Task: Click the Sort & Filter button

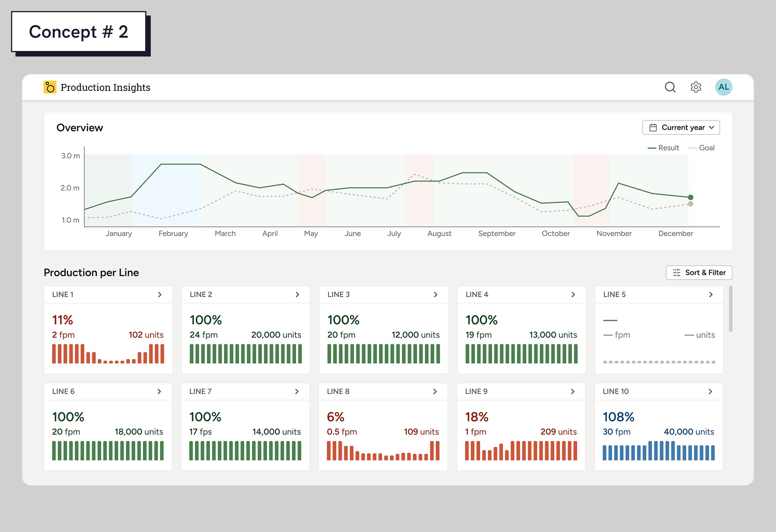Action: click(x=699, y=273)
